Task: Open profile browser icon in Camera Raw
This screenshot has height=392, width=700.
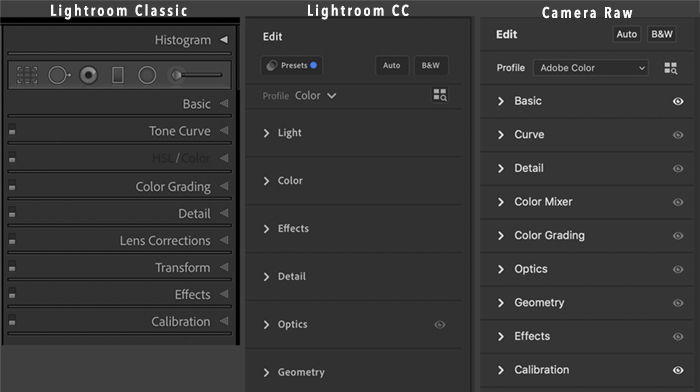Action: (671, 68)
